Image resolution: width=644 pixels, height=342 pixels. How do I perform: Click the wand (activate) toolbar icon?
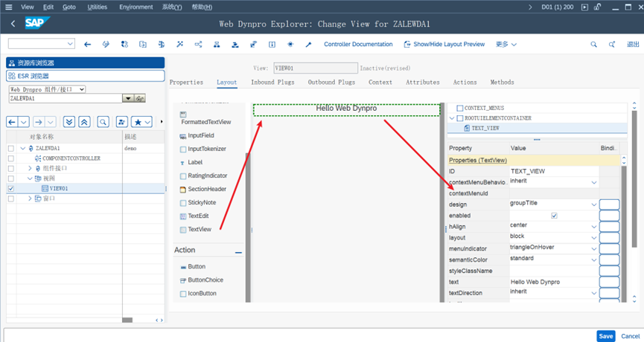click(180, 45)
